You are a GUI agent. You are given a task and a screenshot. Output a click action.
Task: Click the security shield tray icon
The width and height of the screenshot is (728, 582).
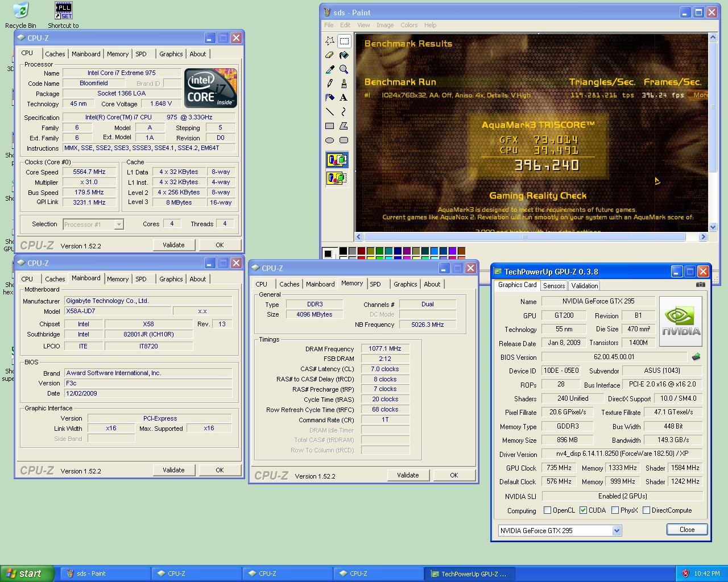point(685,573)
